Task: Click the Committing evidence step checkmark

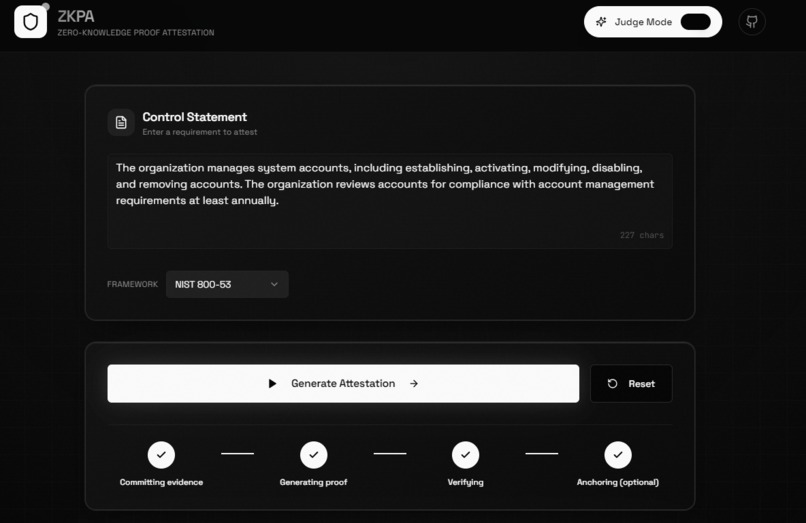Action: pos(161,455)
